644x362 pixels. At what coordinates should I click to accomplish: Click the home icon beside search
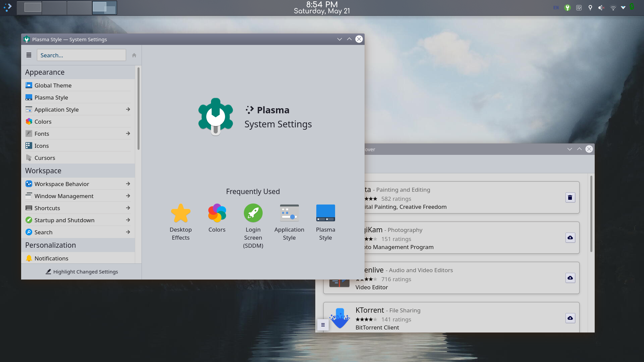pos(134,55)
